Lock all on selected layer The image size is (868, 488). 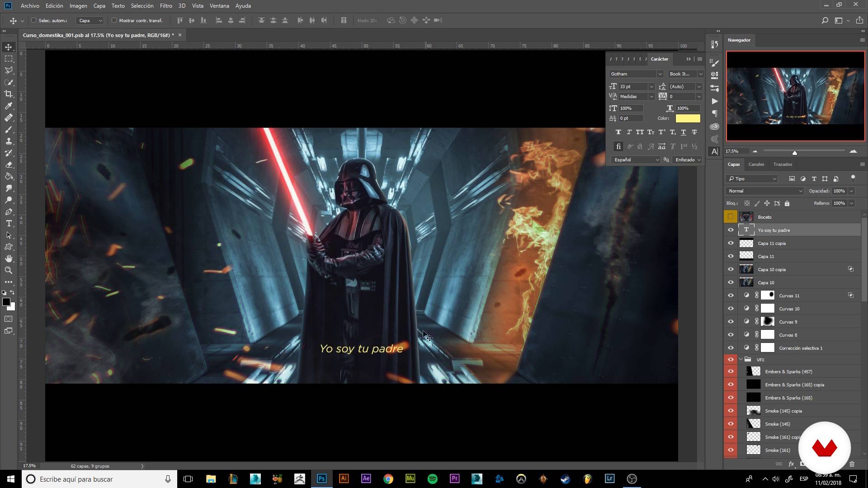pos(787,203)
